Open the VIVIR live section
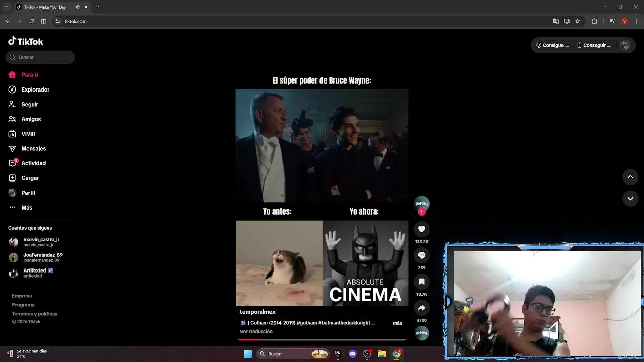This screenshot has width=644, height=362. (x=22, y=134)
